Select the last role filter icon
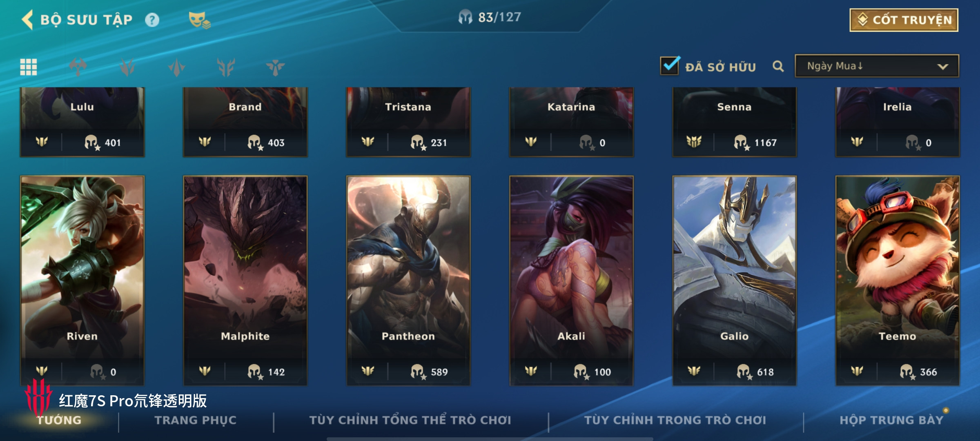The image size is (980, 441). coord(275,67)
